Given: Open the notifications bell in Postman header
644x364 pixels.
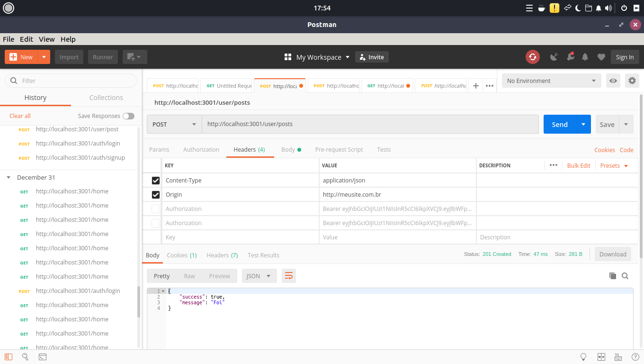Looking at the screenshot, I should 585,57.
